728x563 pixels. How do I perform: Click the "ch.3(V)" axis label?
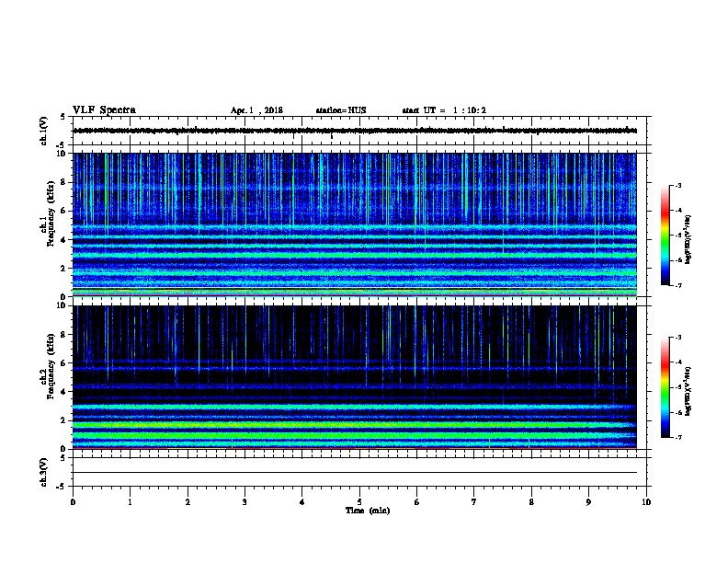(x=43, y=473)
